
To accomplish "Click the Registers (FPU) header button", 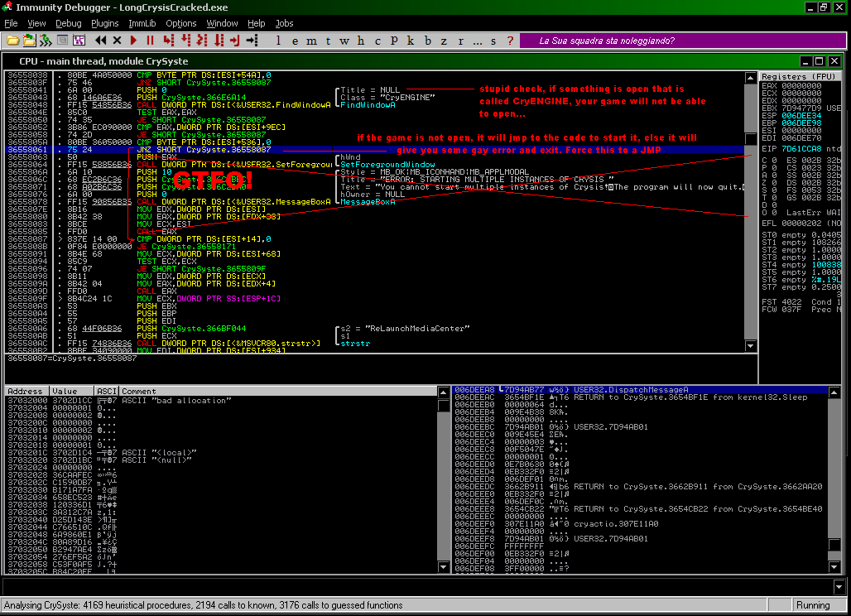I will [800, 76].
